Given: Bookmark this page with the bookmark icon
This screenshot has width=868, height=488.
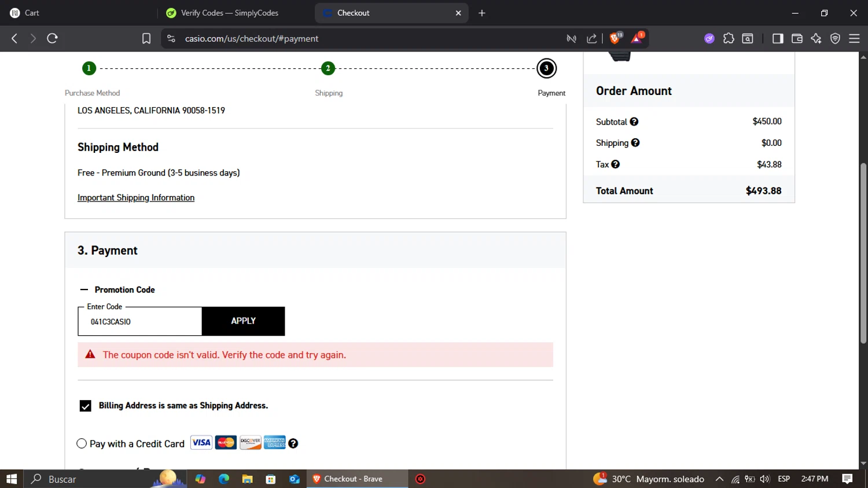Looking at the screenshot, I should (146, 38).
